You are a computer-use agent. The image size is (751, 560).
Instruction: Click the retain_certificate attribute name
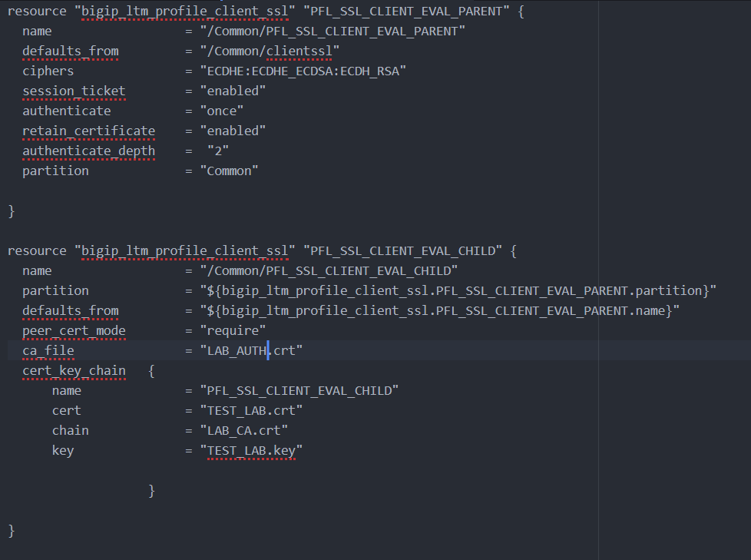tap(88, 131)
